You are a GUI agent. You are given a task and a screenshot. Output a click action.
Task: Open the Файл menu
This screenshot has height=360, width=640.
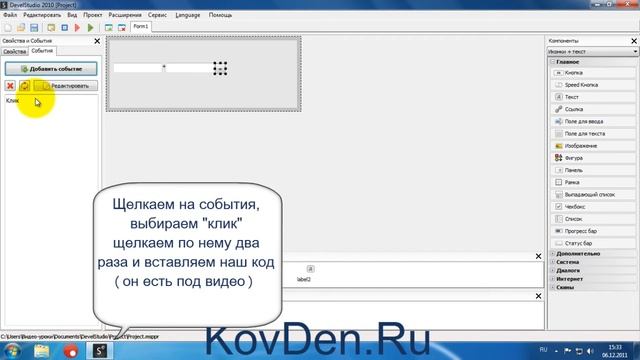click(x=10, y=15)
